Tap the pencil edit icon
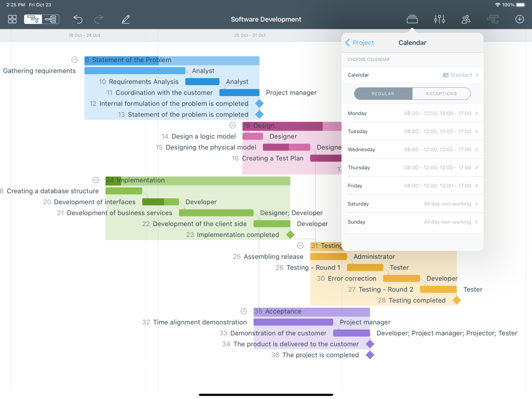Screen dimensions: 532x399 [126, 19]
